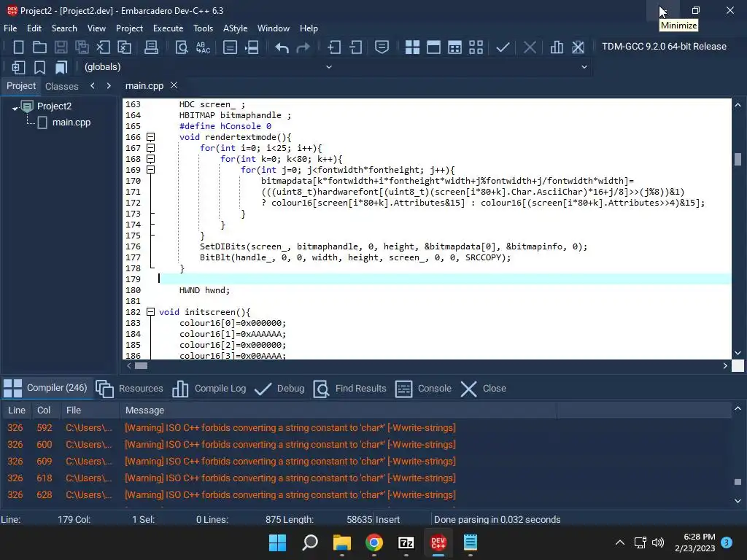Screen dimensions: 747x560
Task: Click the Replace AB-AC toolbar icon
Action: point(203,47)
